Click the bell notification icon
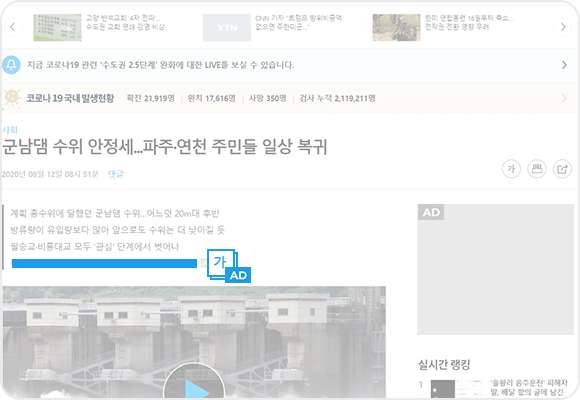This screenshot has height=400, width=580. (x=11, y=65)
